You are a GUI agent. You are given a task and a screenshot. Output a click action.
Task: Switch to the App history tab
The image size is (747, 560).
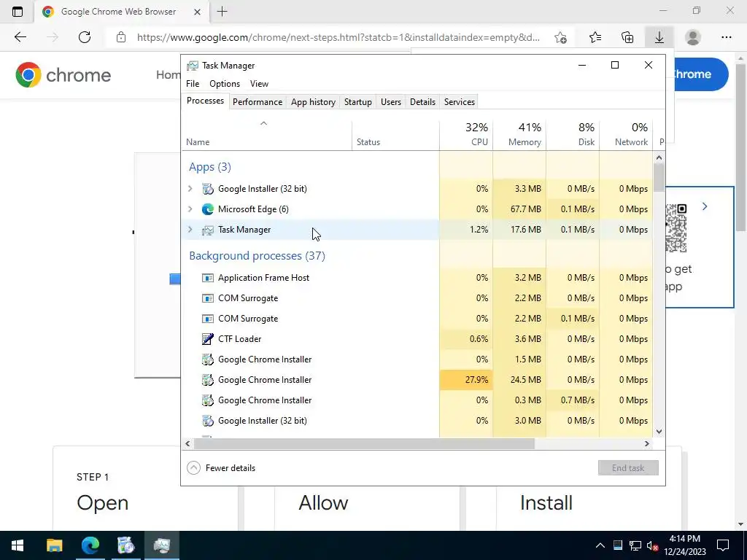(313, 102)
